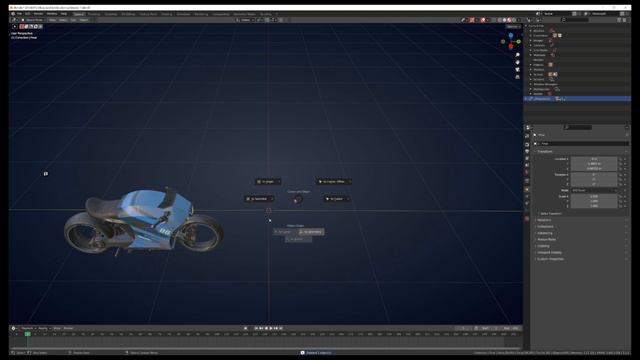
Task: Choose To Cursor, Offset in the pie menu
Action: pos(333,182)
